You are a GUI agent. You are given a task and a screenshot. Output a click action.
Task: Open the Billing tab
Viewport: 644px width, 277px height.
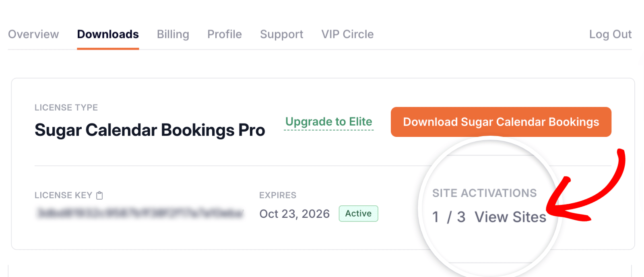coord(173,34)
